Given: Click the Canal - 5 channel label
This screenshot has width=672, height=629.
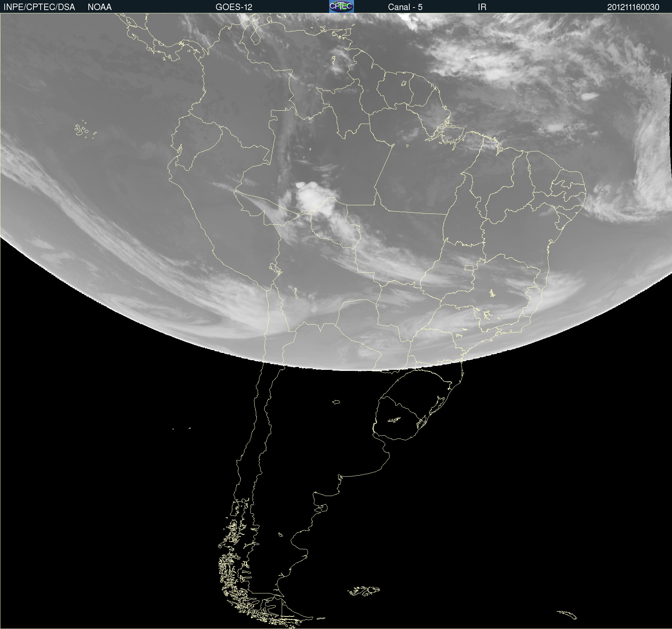Looking at the screenshot, I should point(405,7).
